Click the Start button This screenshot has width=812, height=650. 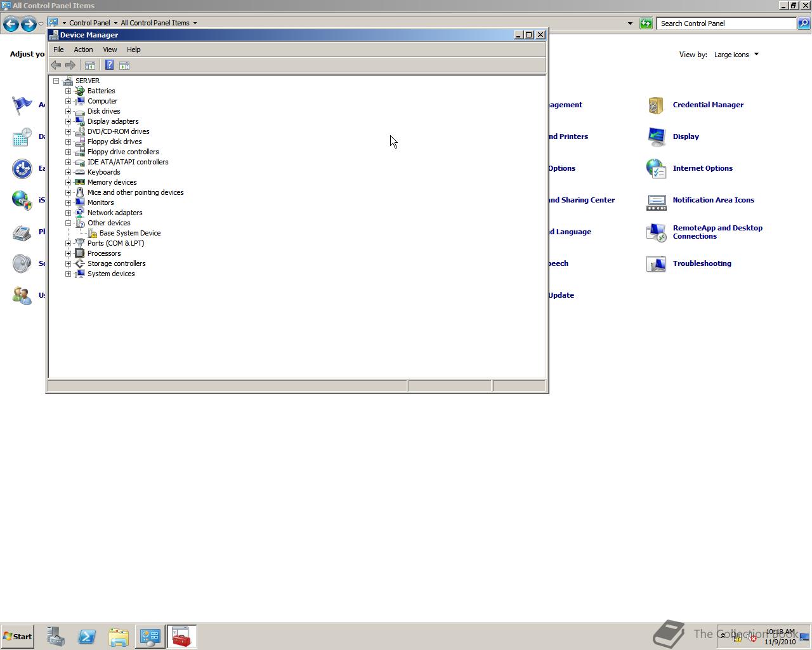coord(17,637)
